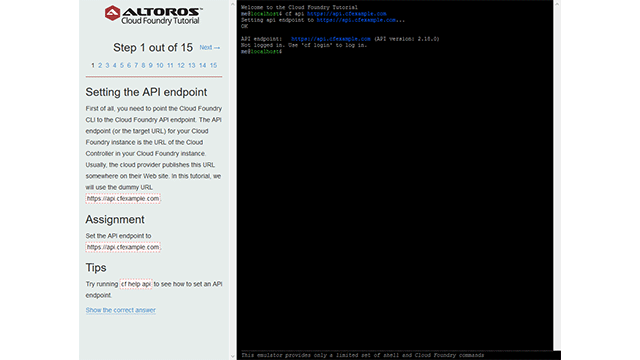
Task: Jump to tutorial step 11
Action: click(170, 65)
